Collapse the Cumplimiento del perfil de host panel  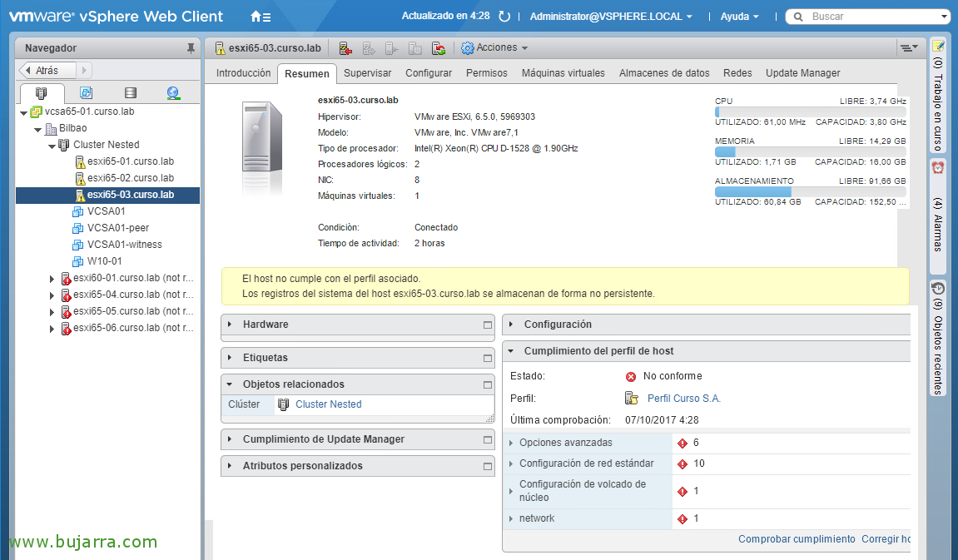point(511,351)
